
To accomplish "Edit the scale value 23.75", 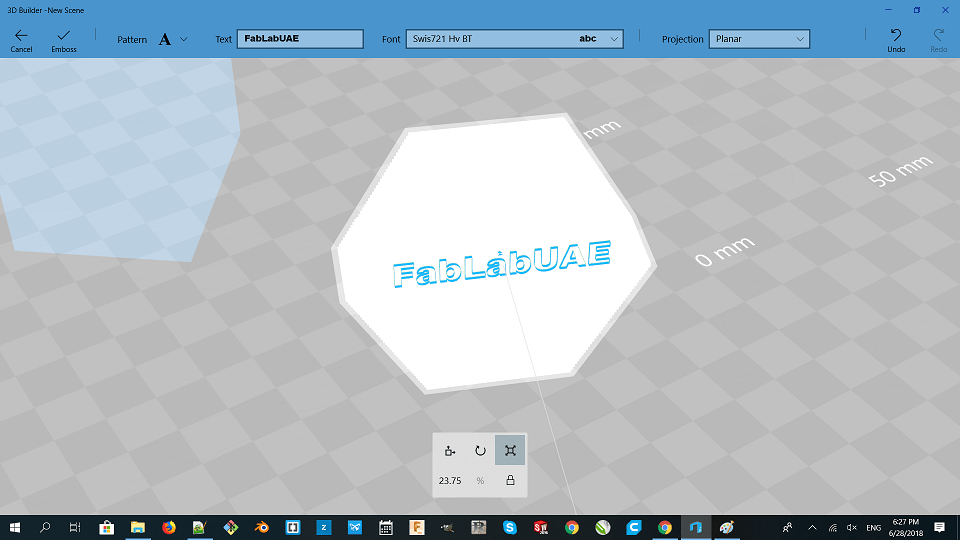I will [450, 481].
